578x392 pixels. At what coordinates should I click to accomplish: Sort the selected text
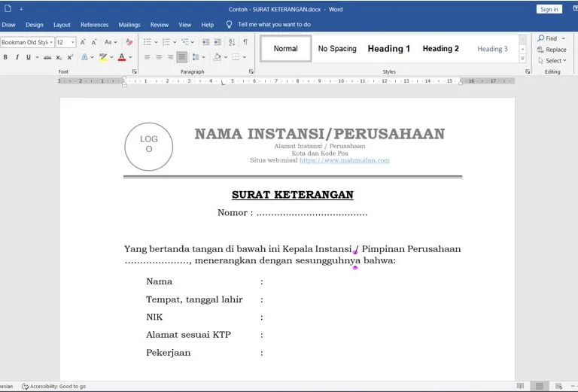232,42
